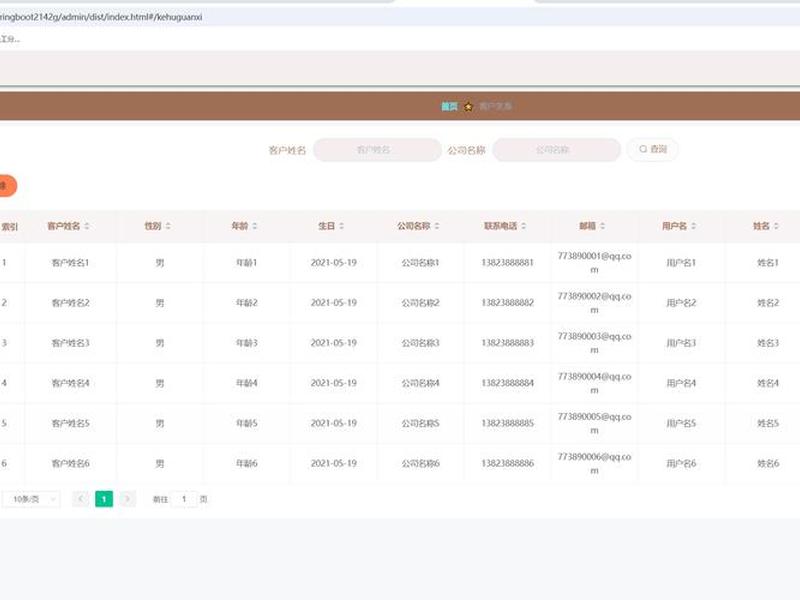The width and height of the screenshot is (800, 600).
Task: Click cell 年龄3
Action: pyautogui.click(x=246, y=343)
